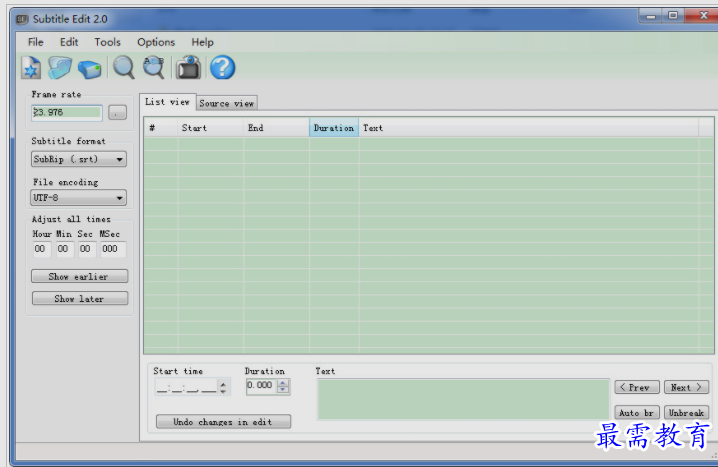Image resolution: width=718 pixels, height=467 pixels.
Task: Open Help via the question mark icon
Action: (222, 68)
